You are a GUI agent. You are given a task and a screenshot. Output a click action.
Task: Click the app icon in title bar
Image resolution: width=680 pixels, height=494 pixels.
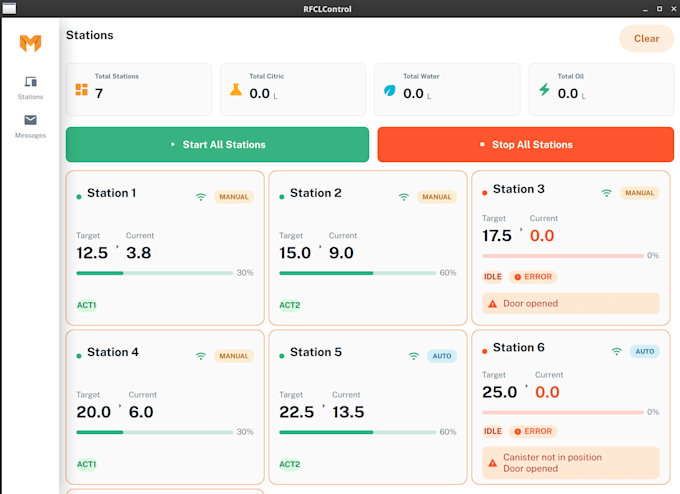[x=9, y=8]
